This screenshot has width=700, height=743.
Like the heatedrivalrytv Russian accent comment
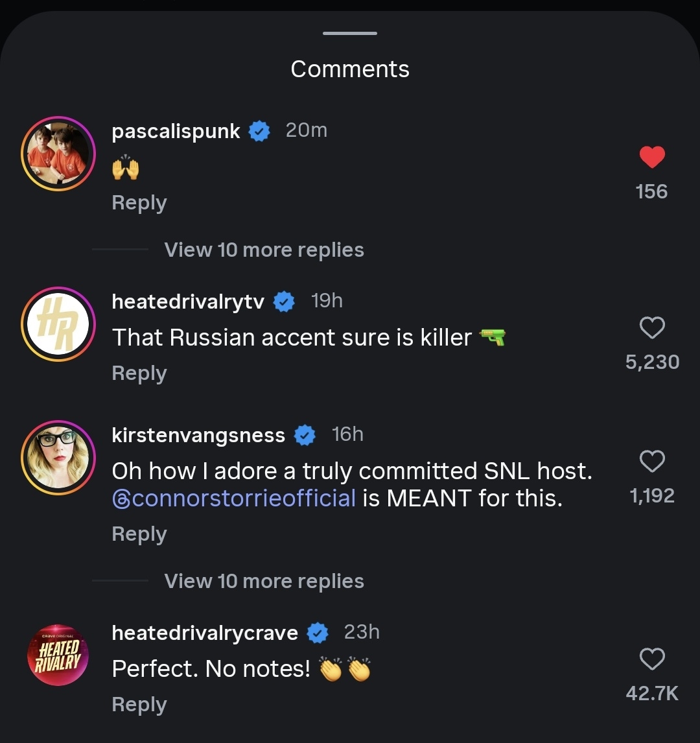click(652, 328)
